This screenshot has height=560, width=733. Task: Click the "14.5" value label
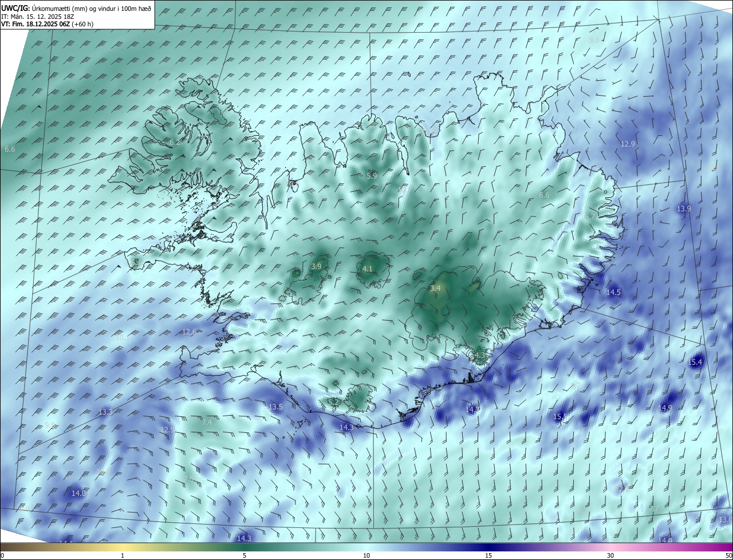click(613, 292)
